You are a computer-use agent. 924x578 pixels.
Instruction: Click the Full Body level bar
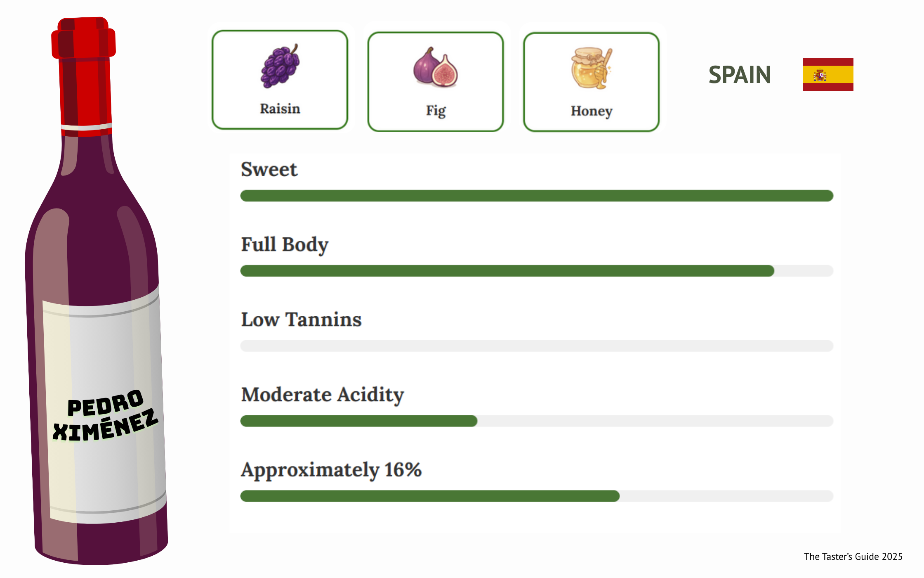point(507,271)
